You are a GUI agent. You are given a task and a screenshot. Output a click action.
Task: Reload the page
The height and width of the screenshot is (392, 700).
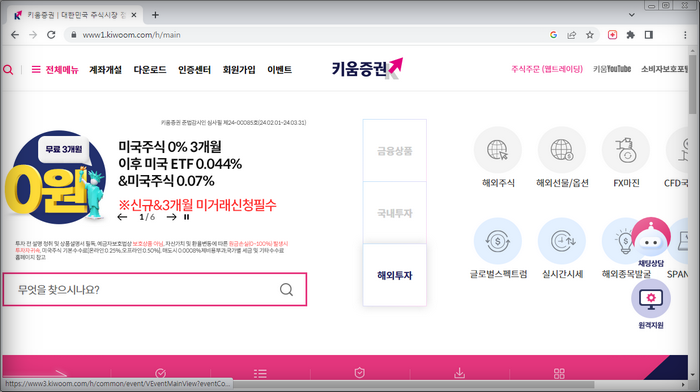(51, 35)
